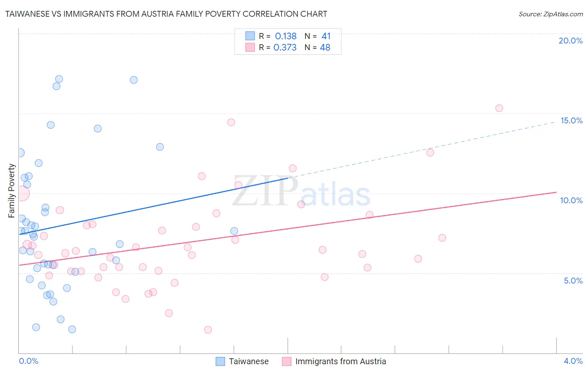The image size is (588, 373).
Task: Select the Immigrants from Austria legend label
Action: (340, 361)
